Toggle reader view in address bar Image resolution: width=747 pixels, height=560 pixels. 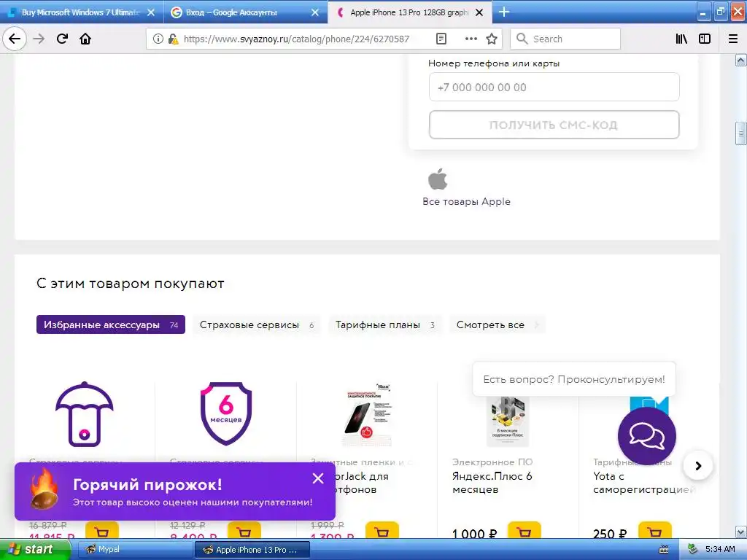click(441, 39)
